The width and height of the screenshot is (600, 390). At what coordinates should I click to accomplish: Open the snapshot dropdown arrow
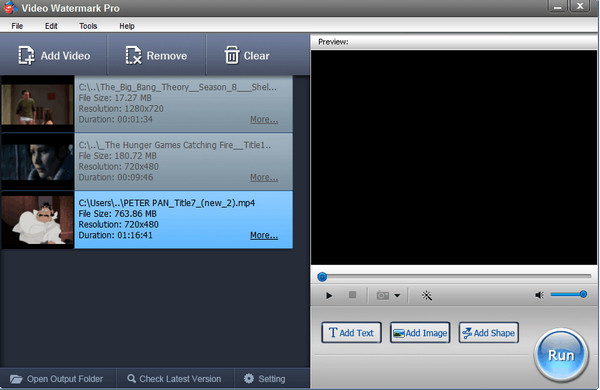397,295
